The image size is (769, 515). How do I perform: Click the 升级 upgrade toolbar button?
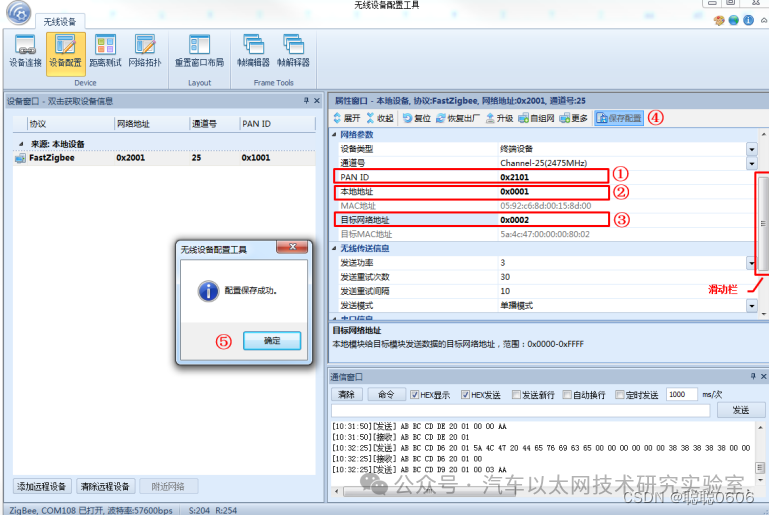pos(499,118)
